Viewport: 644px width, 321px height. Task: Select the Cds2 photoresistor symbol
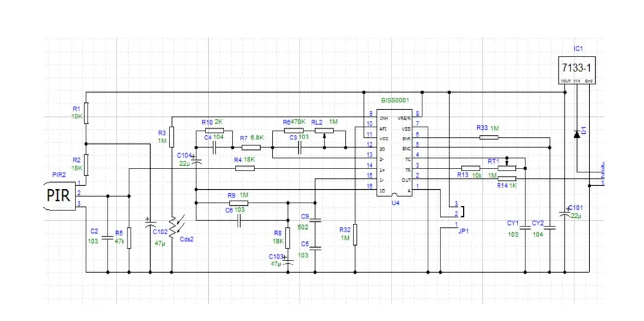(176, 228)
